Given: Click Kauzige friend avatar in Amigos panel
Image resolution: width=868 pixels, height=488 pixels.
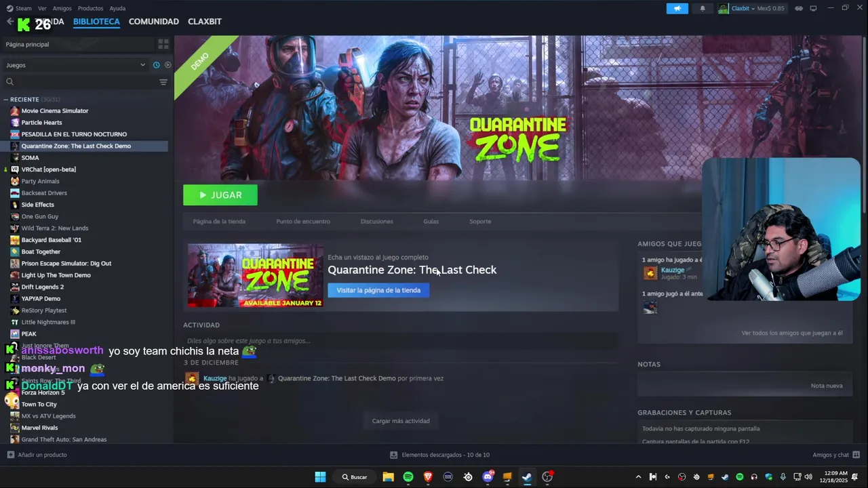Looking at the screenshot, I should pyautogui.click(x=650, y=273).
